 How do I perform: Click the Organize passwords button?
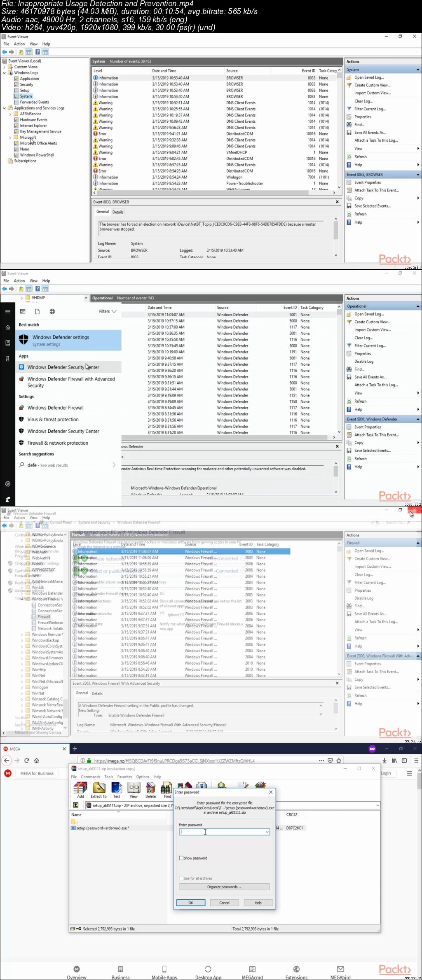coord(224,887)
